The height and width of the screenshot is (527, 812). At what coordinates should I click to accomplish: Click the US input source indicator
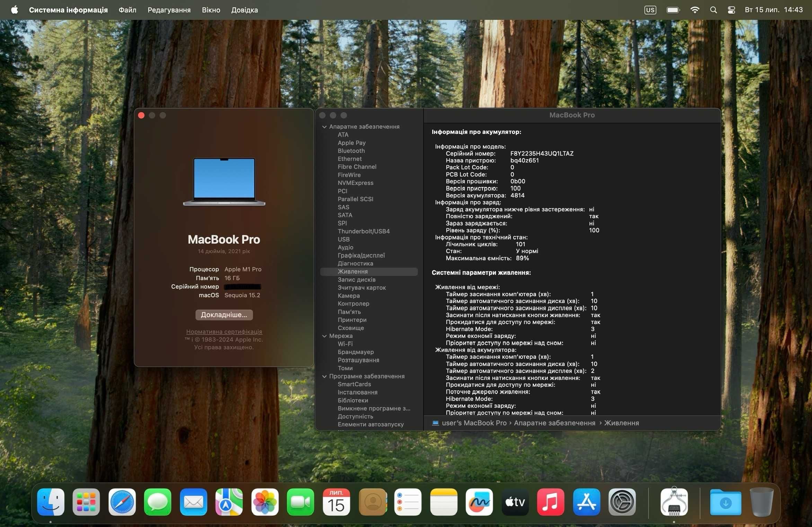[x=650, y=10]
